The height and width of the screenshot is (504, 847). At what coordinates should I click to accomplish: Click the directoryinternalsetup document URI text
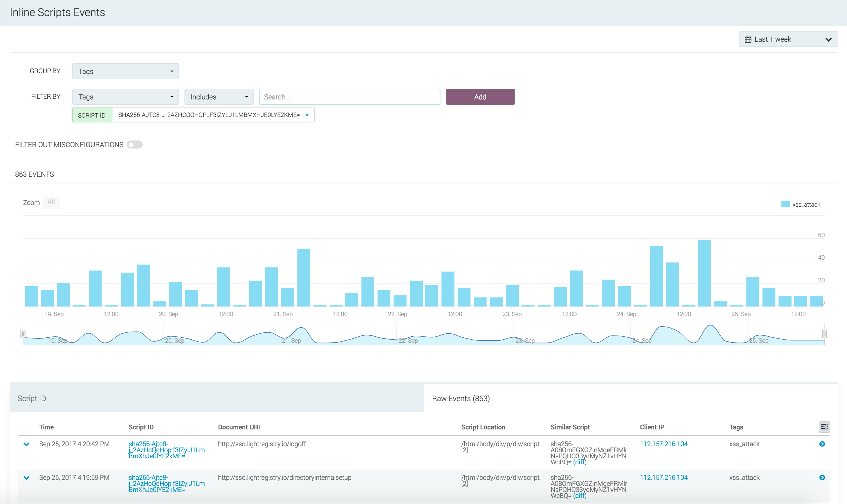pos(285,477)
